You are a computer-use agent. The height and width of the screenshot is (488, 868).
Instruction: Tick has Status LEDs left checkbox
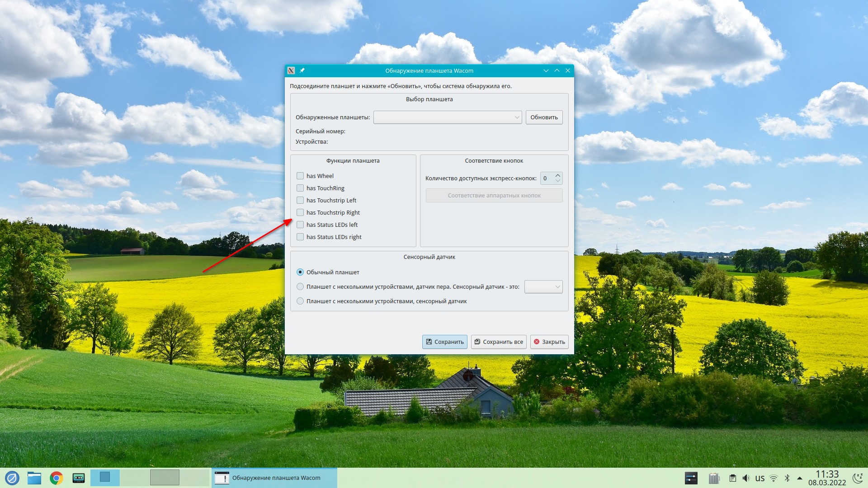[300, 225]
